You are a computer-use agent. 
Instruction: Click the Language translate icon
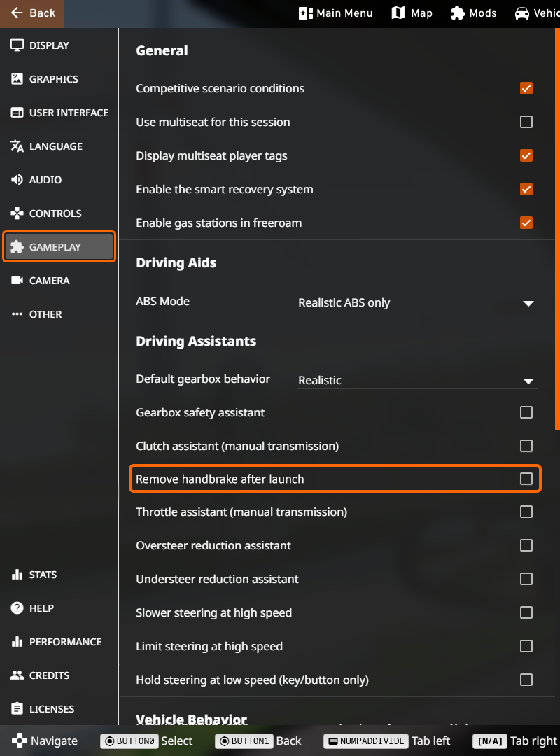pyautogui.click(x=17, y=146)
